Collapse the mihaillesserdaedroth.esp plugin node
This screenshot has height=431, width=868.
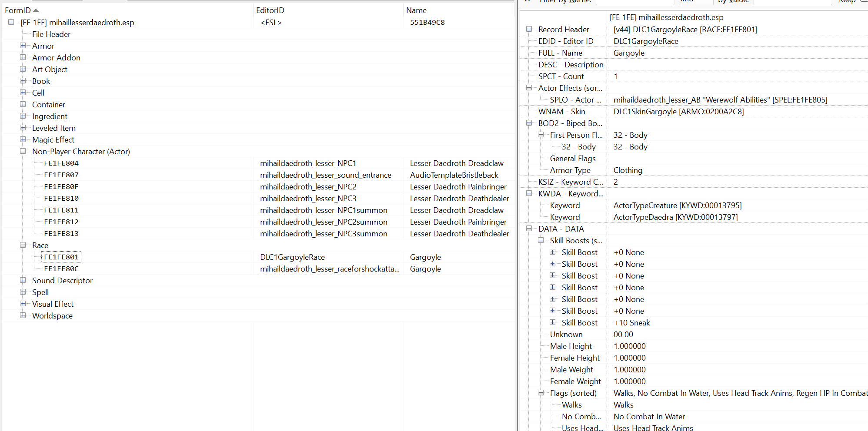tap(11, 22)
